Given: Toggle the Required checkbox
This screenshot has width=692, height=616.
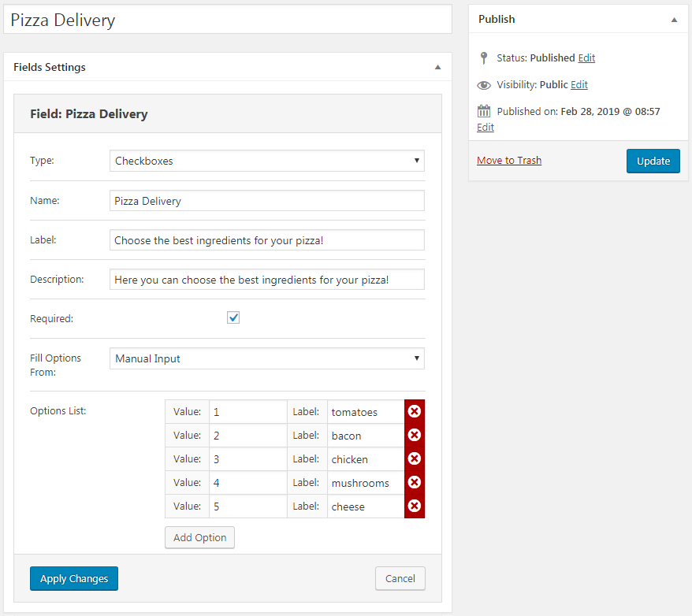Looking at the screenshot, I should (x=233, y=317).
